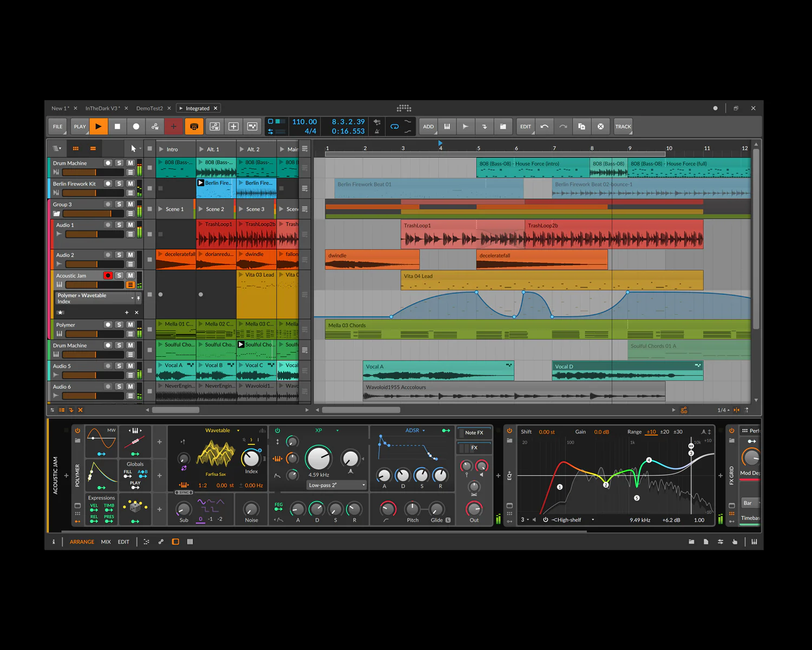Image resolution: width=812 pixels, height=650 pixels.
Task: Click the audio track waveform icon next to ADD
Action: [x=466, y=126]
